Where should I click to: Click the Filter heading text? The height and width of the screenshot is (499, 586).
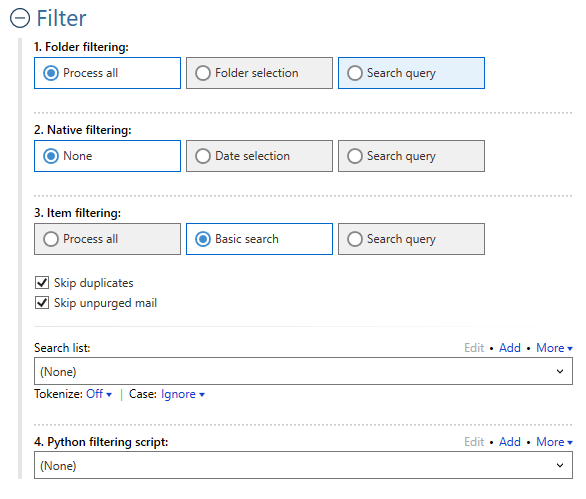click(61, 18)
